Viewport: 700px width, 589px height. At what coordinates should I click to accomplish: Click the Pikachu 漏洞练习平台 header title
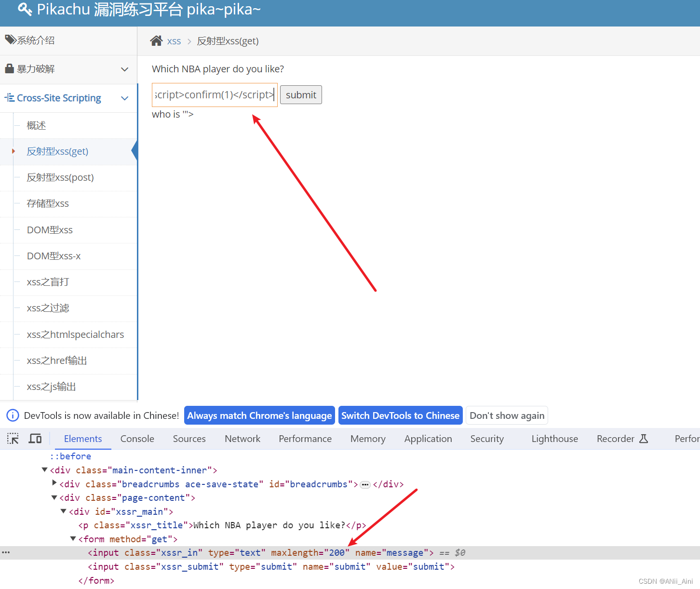tap(149, 9)
